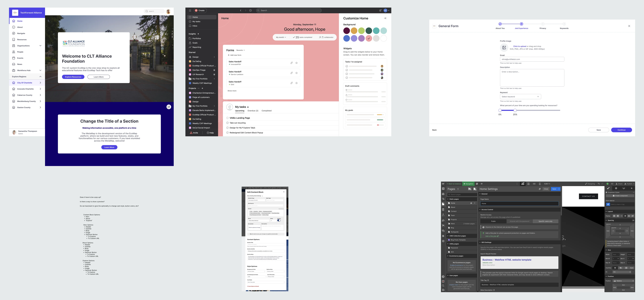Star the Sales Handoff InnovatePGH form

[x=296, y=63]
